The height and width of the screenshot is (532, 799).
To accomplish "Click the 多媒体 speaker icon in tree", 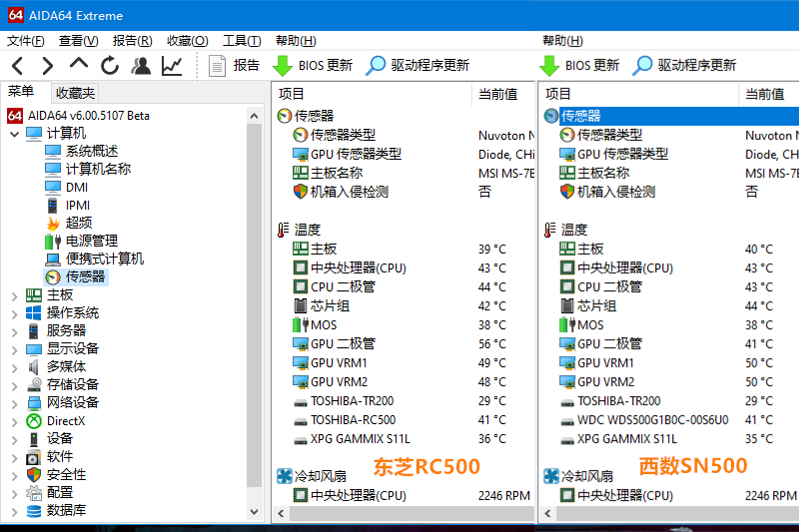I will [x=34, y=367].
